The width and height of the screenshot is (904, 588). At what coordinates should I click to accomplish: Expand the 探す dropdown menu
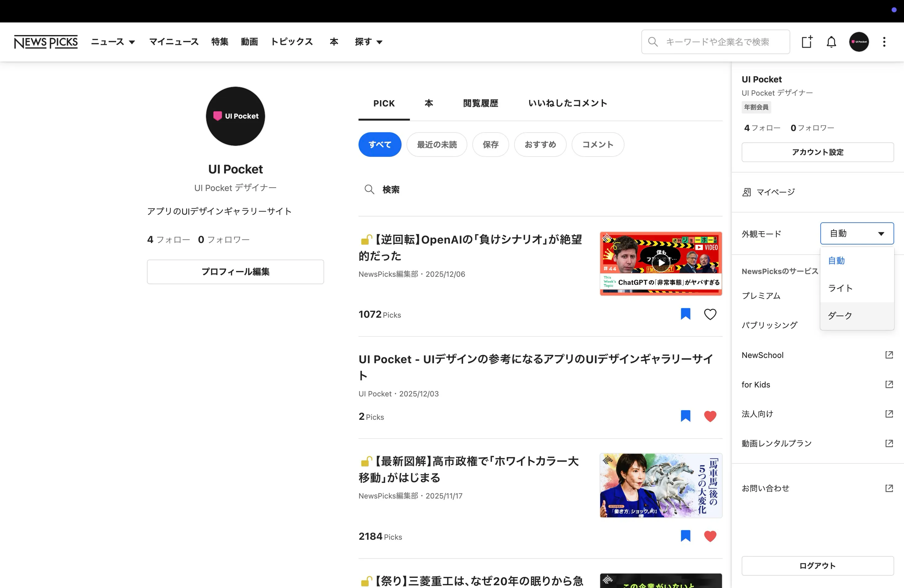[368, 42]
